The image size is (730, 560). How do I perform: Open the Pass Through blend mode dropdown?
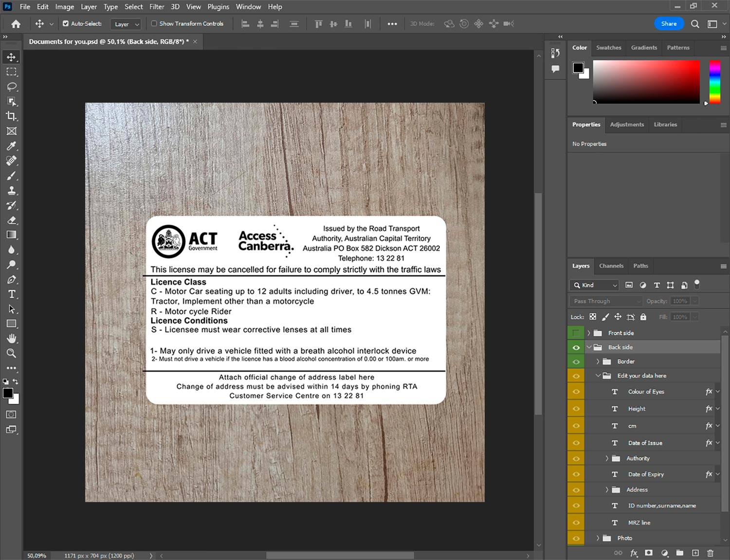pyautogui.click(x=606, y=301)
